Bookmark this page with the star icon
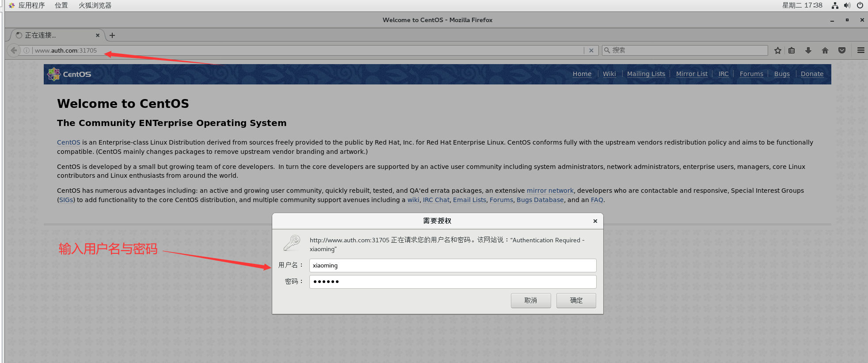The width and height of the screenshot is (868, 363). click(778, 50)
